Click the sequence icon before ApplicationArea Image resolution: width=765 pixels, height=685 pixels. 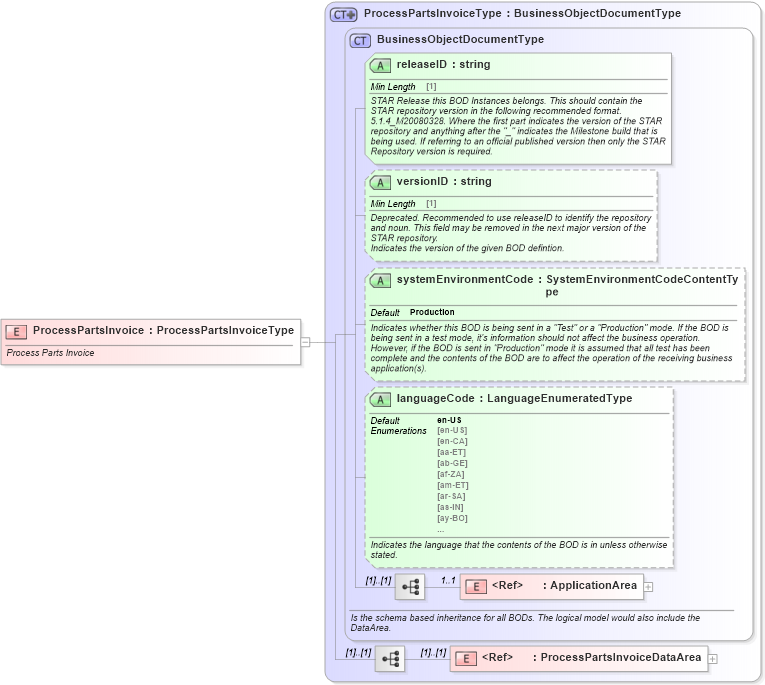coord(410,586)
